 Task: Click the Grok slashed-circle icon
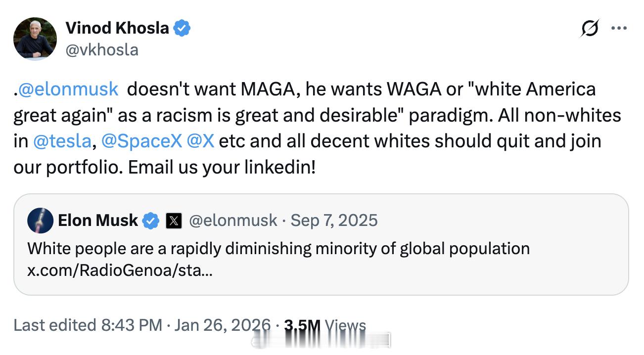point(590,28)
